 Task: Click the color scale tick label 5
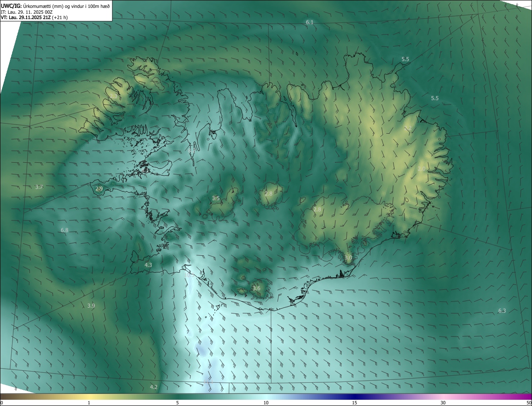[x=177, y=403]
